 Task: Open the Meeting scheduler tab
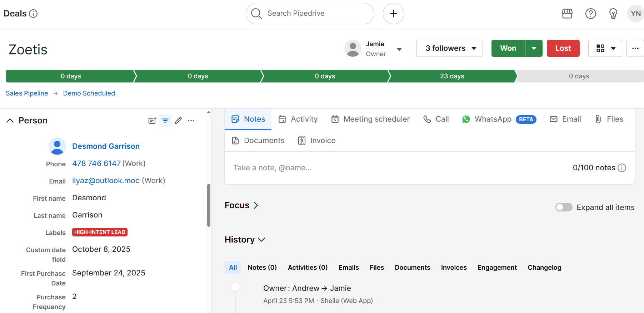[370, 119]
